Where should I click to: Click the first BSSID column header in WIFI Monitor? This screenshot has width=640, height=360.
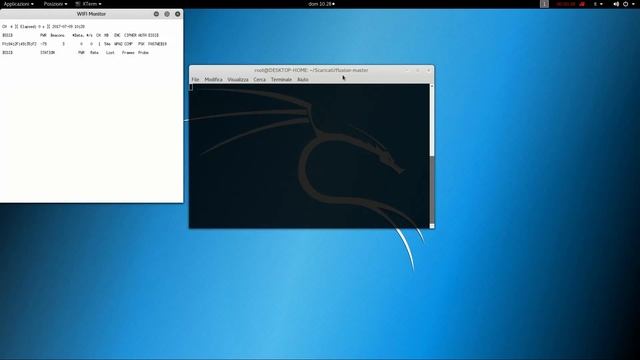[x=7, y=35]
